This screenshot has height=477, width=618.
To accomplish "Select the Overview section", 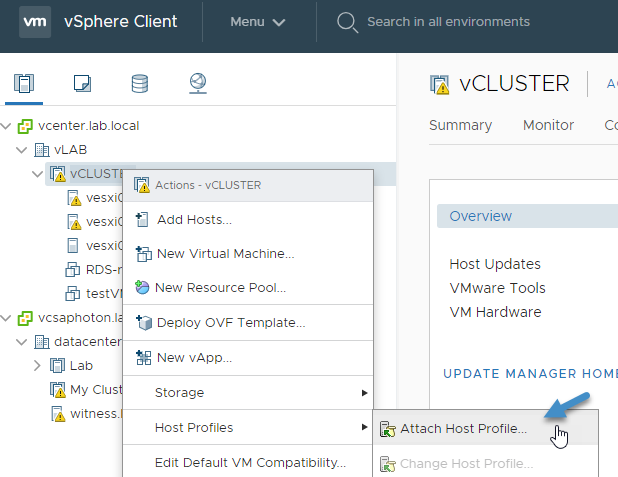I will tap(527, 216).
